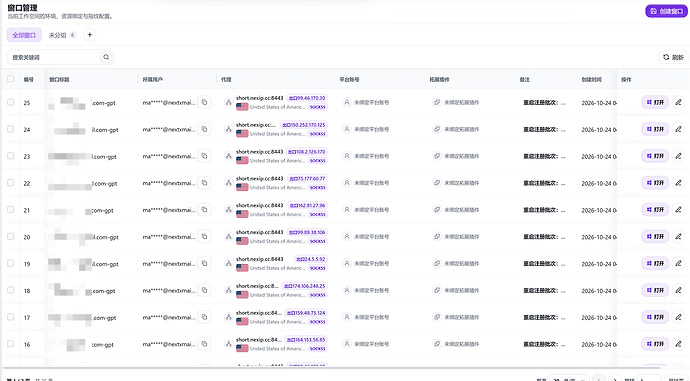This screenshot has width=690, height=381.
Task: Click the SOCKS5 tag in row 22
Action: [317, 187]
